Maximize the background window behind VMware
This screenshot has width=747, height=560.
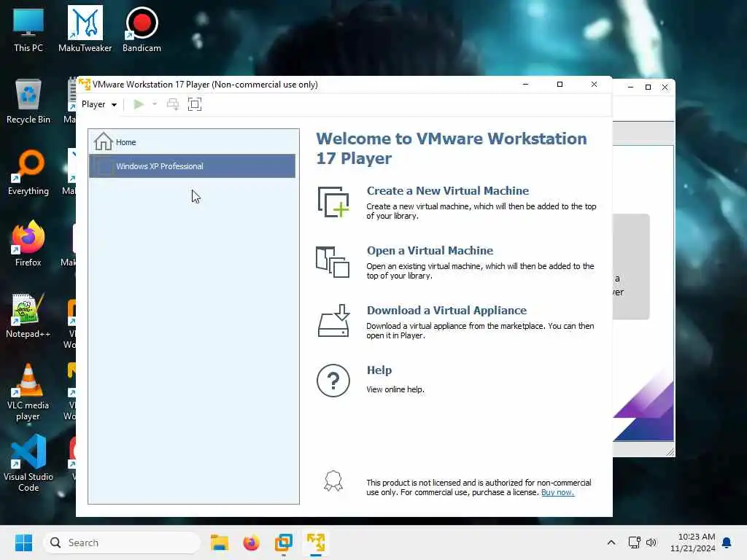[x=648, y=87]
